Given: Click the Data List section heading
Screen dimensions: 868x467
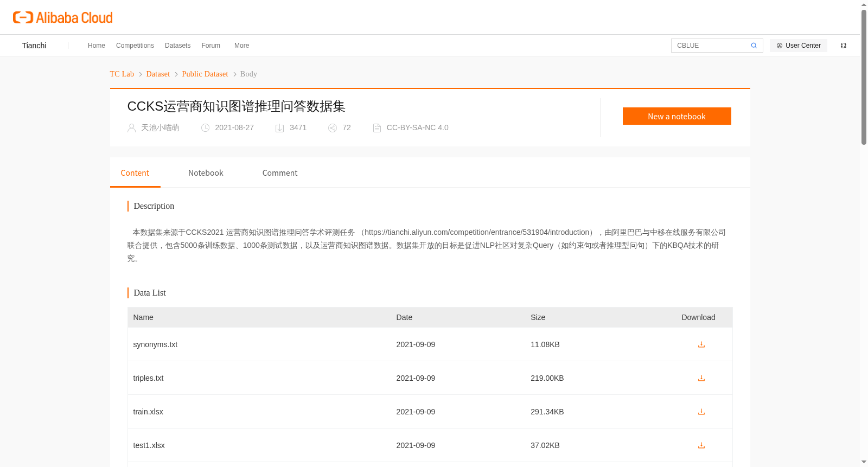Looking at the screenshot, I should 150,293.
